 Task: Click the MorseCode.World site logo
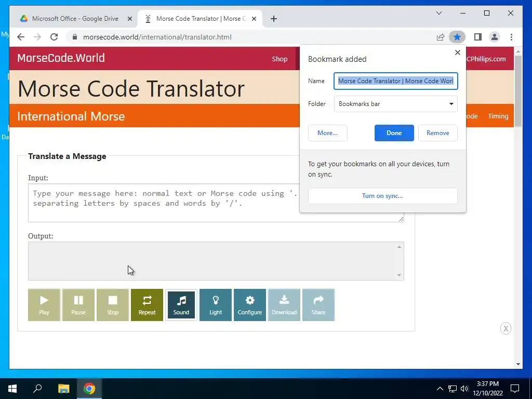click(x=61, y=58)
